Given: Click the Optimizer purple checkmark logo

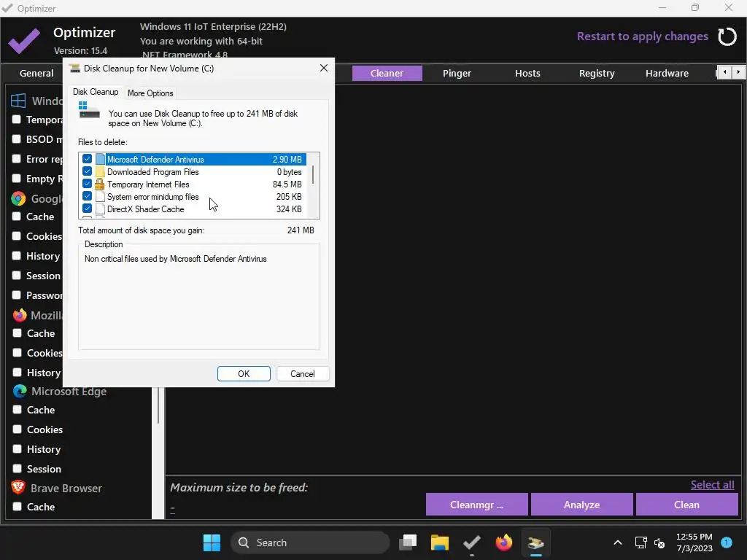Looking at the screenshot, I should pos(24,41).
